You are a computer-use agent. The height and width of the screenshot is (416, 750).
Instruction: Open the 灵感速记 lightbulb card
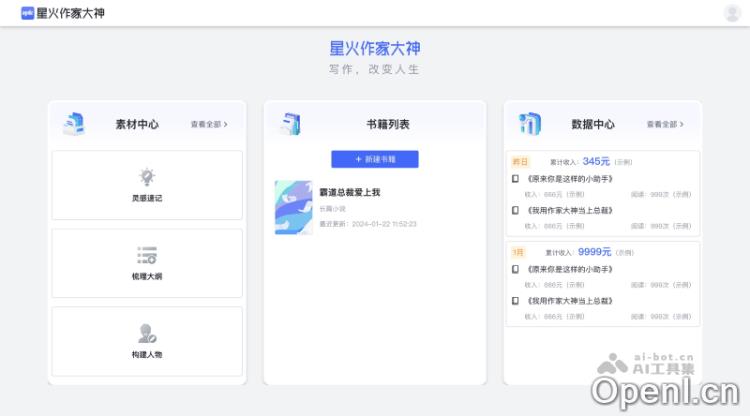point(147,186)
